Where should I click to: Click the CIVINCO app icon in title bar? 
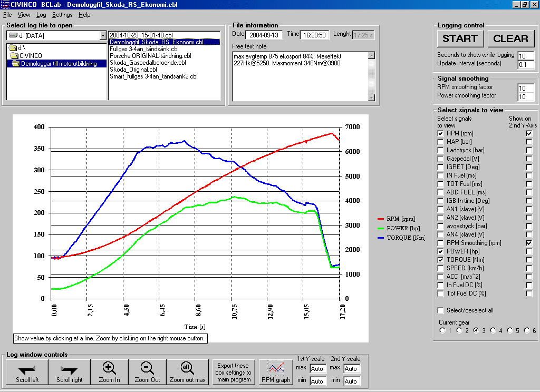tap(5, 4)
